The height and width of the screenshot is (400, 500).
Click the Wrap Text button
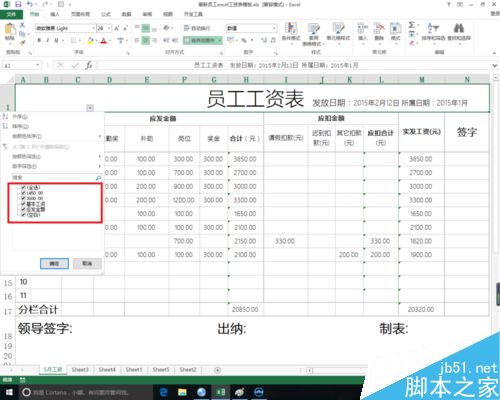coord(197,28)
